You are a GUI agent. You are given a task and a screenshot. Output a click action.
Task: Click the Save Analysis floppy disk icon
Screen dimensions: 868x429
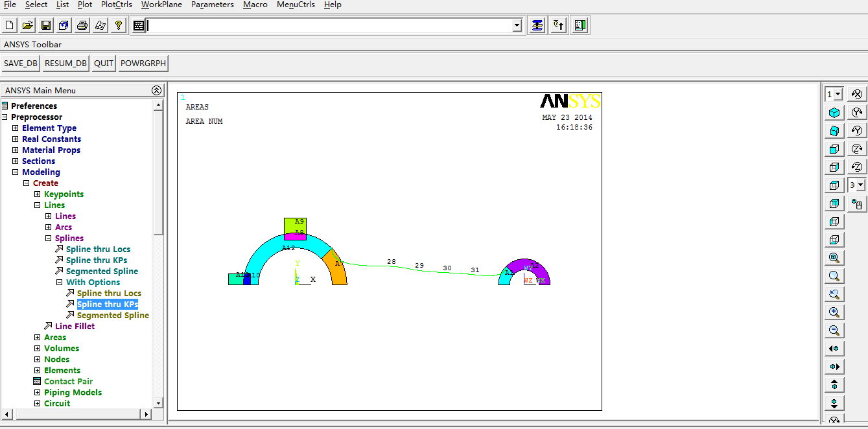click(46, 25)
